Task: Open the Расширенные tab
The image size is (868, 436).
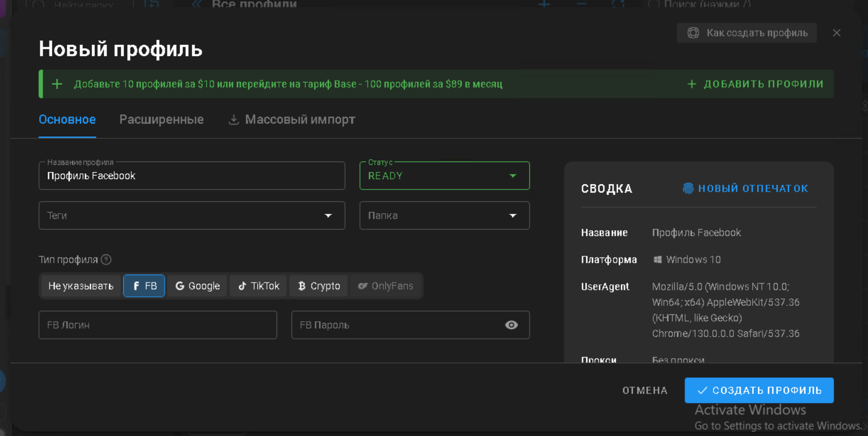Action: 161,120
